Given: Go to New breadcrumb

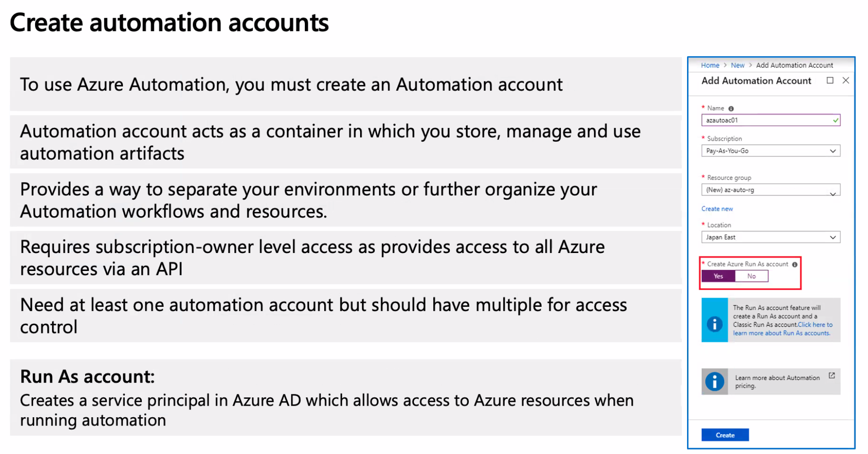Looking at the screenshot, I should coord(737,65).
